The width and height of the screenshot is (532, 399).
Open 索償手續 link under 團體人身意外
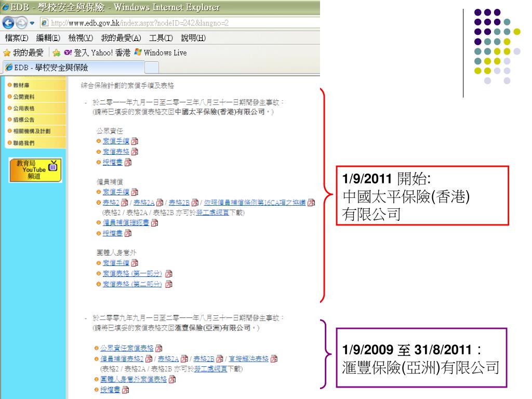pyautogui.click(x=116, y=263)
